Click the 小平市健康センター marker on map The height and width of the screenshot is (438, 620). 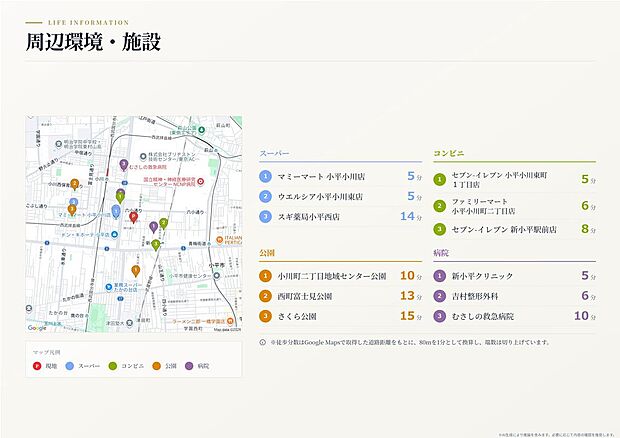tap(216, 276)
